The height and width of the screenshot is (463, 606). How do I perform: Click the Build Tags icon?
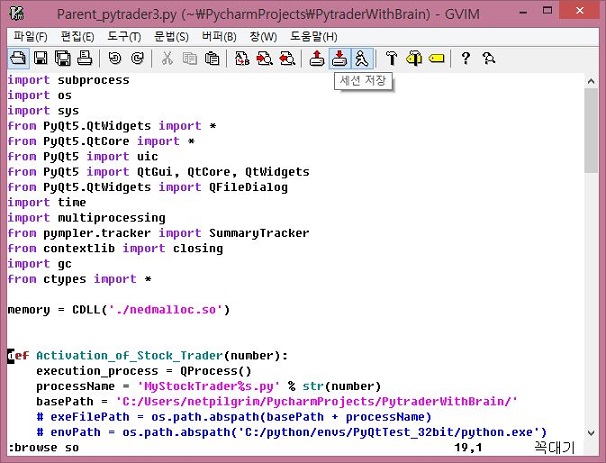point(414,58)
